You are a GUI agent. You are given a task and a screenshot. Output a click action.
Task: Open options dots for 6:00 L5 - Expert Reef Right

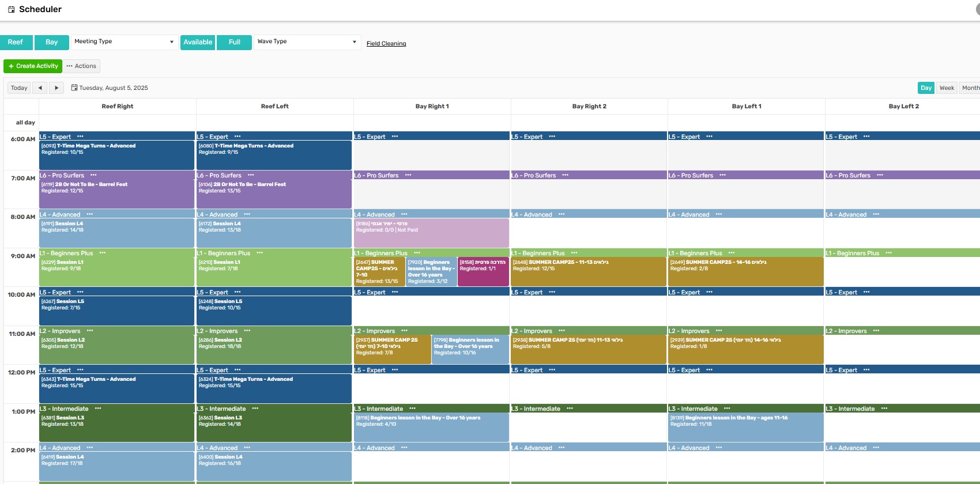[80, 137]
